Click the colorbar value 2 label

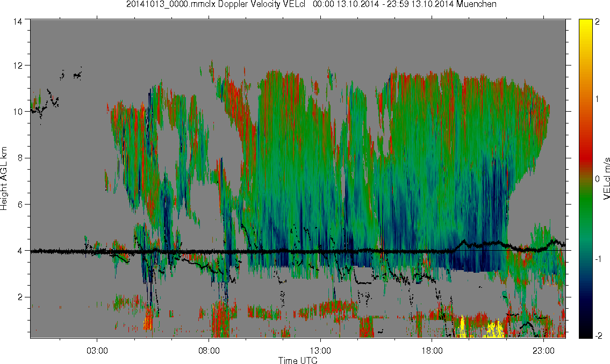pyautogui.click(x=597, y=22)
